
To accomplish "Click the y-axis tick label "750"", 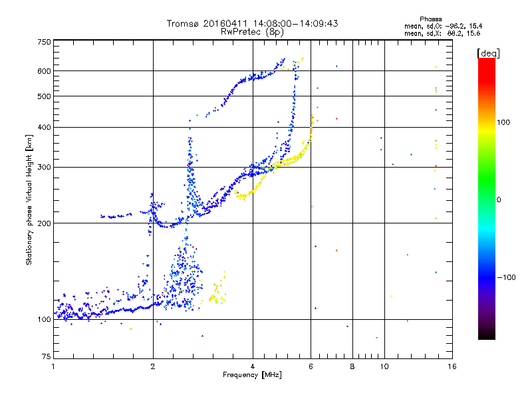I will [x=44, y=42].
